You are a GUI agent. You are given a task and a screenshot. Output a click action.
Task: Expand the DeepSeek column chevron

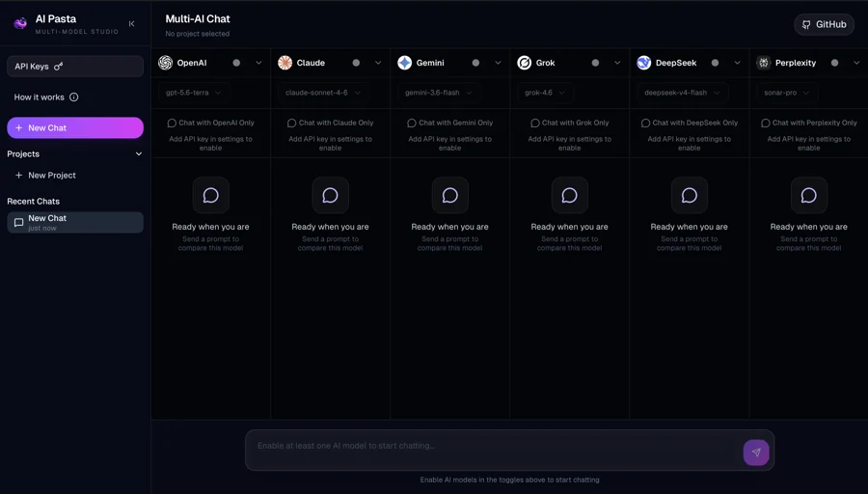[737, 63]
